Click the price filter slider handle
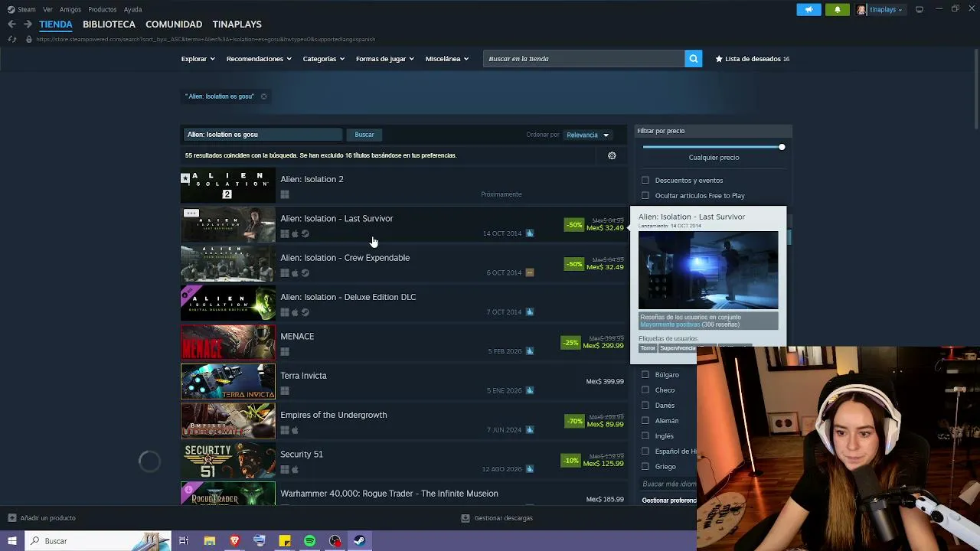Screen dimensions: 980x551 (782, 147)
